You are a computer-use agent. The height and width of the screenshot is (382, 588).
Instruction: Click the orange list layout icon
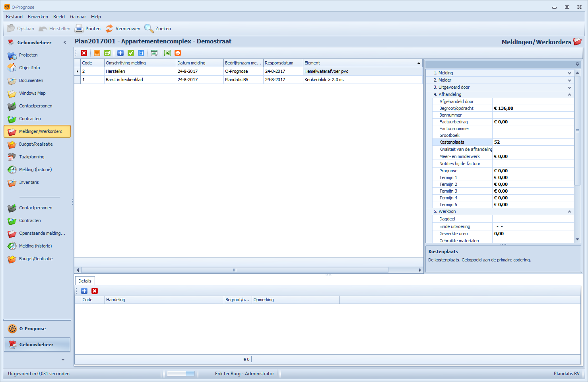tap(97, 53)
